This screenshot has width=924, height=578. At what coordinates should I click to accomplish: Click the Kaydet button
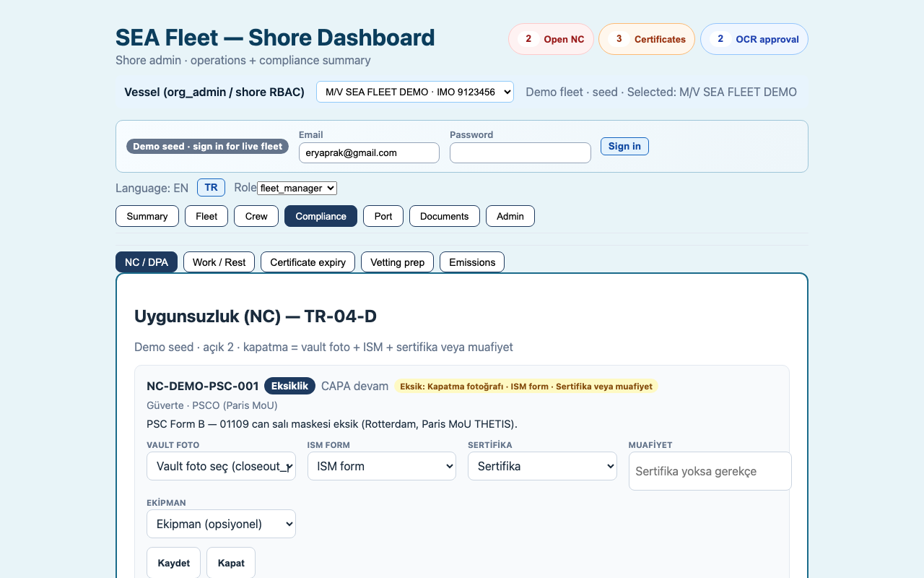(x=174, y=563)
